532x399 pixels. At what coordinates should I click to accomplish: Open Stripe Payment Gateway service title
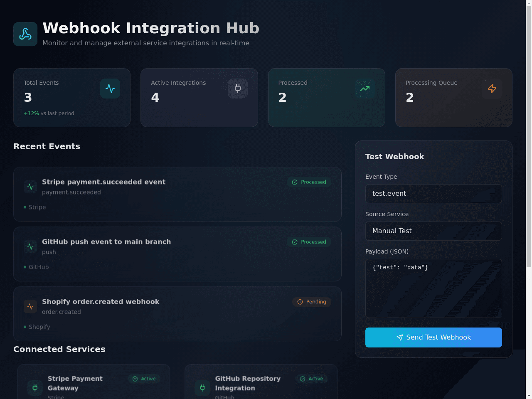75,383
